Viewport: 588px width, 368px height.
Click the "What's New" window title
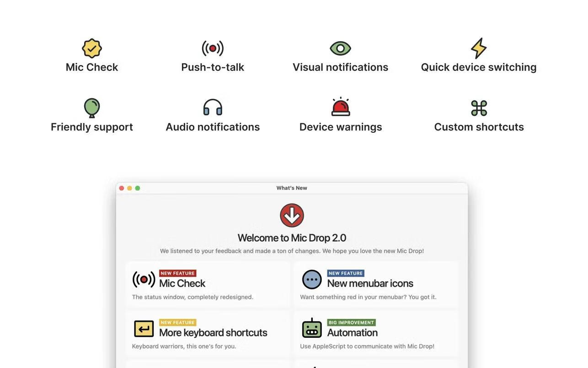tap(292, 188)
